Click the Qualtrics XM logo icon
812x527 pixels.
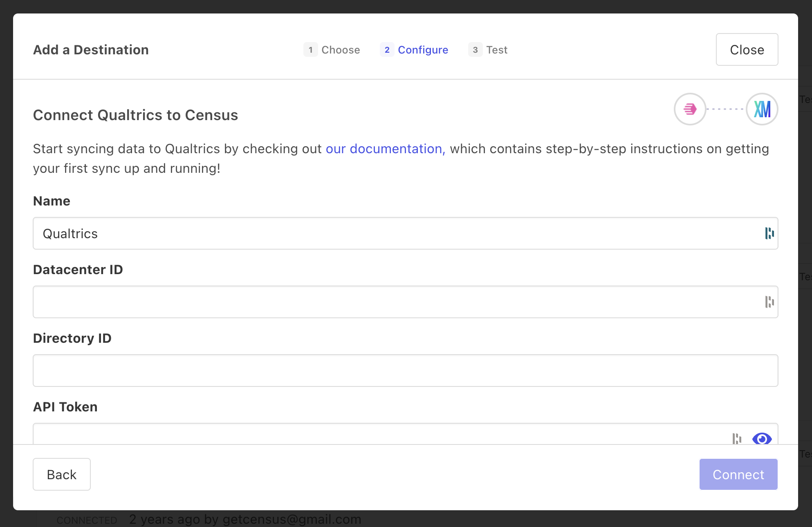tap(762, 109)
